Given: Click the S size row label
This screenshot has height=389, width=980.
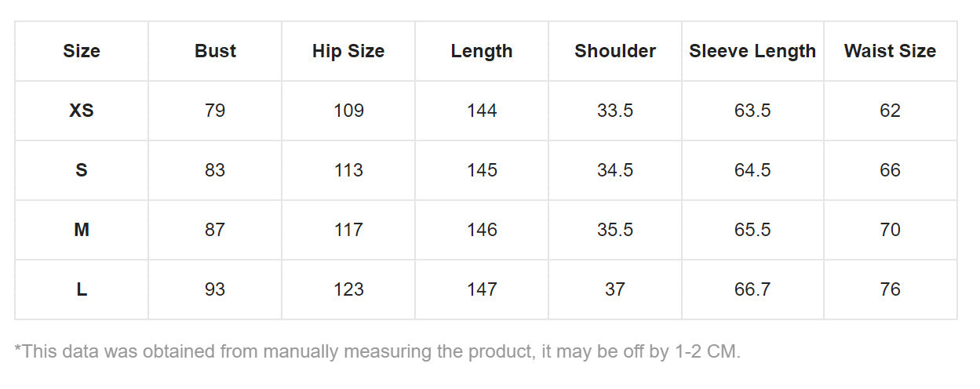Looking at the screenshot, I should point(82,170).
